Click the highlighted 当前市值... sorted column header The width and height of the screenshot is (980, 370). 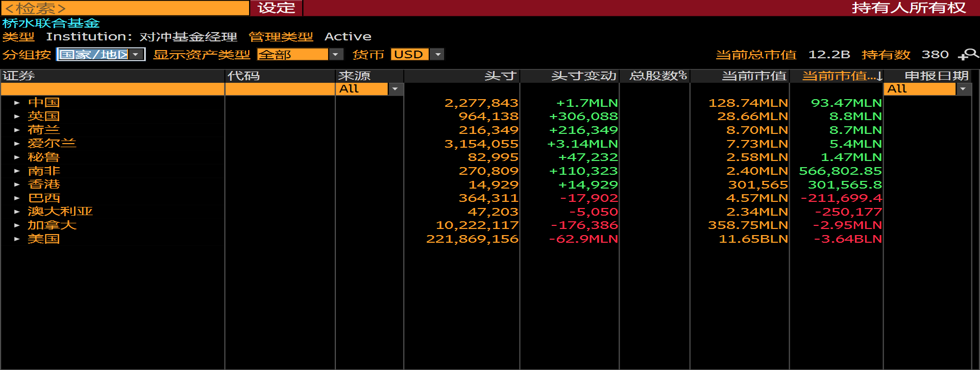pos(837,76)
